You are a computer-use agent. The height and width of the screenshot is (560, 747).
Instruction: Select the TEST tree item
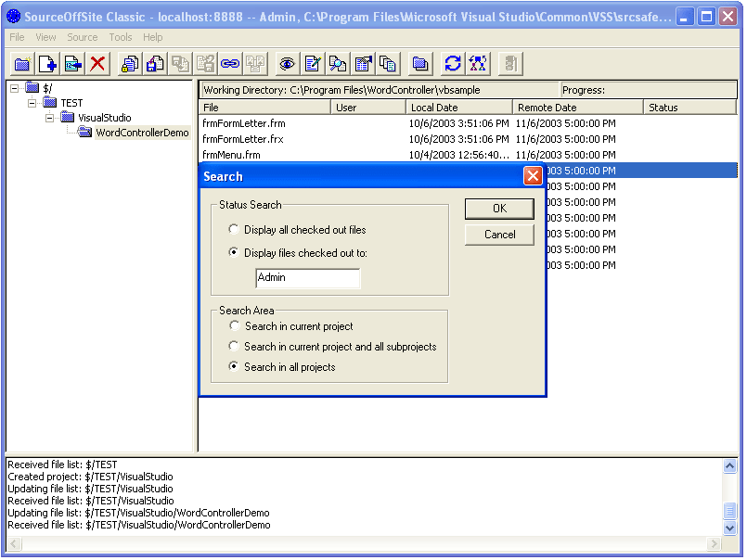(x=72, y=103)
